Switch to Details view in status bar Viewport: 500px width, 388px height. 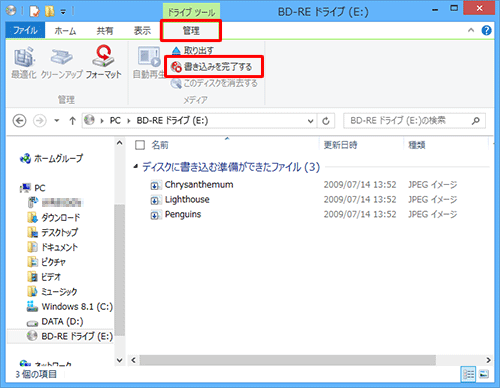(468, 374)
